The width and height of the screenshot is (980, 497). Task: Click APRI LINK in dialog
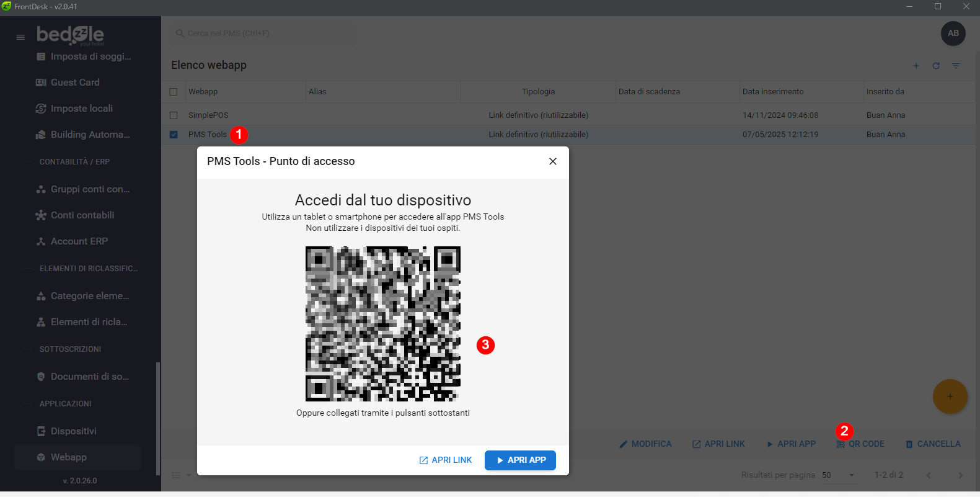(446, 460)
